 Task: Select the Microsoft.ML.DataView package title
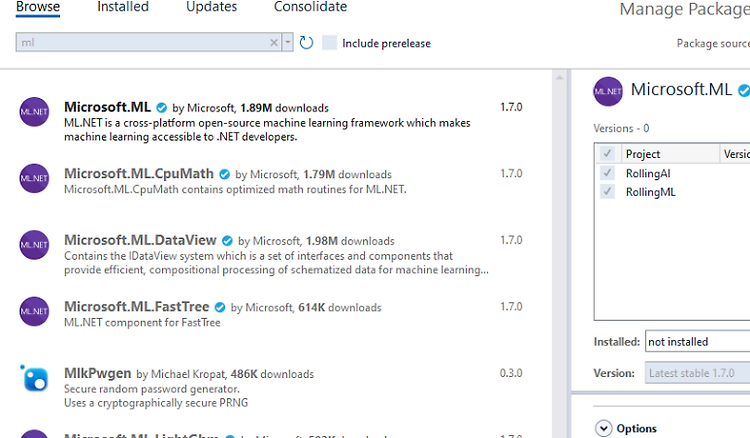click(x=140, y=240)
